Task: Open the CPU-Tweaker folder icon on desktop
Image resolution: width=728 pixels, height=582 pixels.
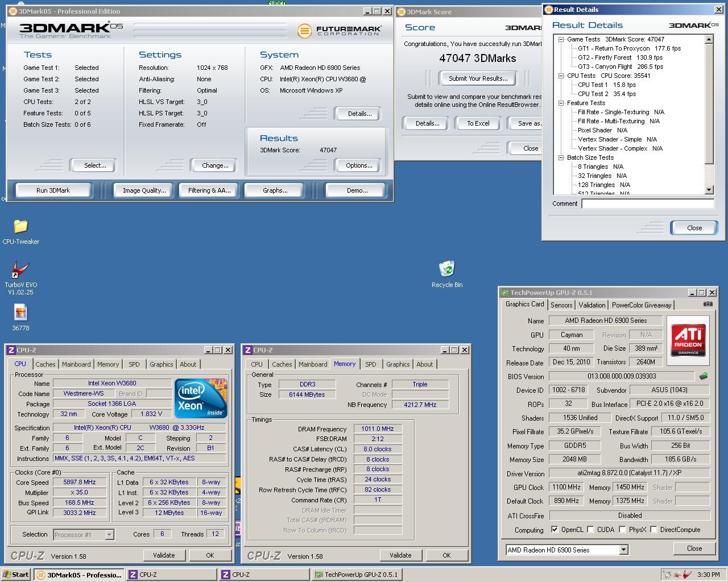Action: point(20,226)
